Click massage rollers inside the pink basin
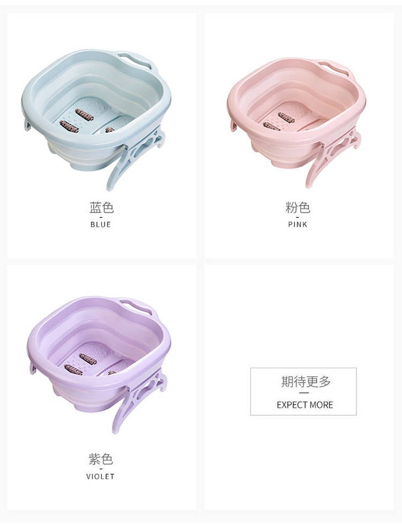Screen dimensions: 402x532 [x=279, y=122]
